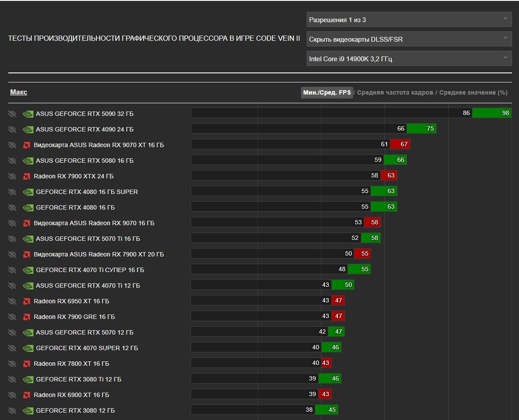Hide GeForce RTX 4080 16 ГБ SUPER row
The height and width of the screenshot is (420, 519).
tap(12, 192)
